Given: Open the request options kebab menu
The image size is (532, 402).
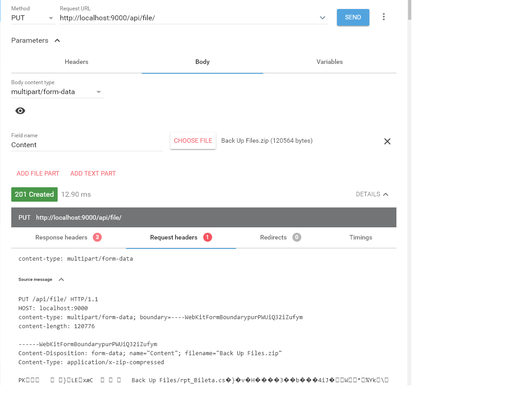Looking at the screenshot, I should click(x=383, y=17).
